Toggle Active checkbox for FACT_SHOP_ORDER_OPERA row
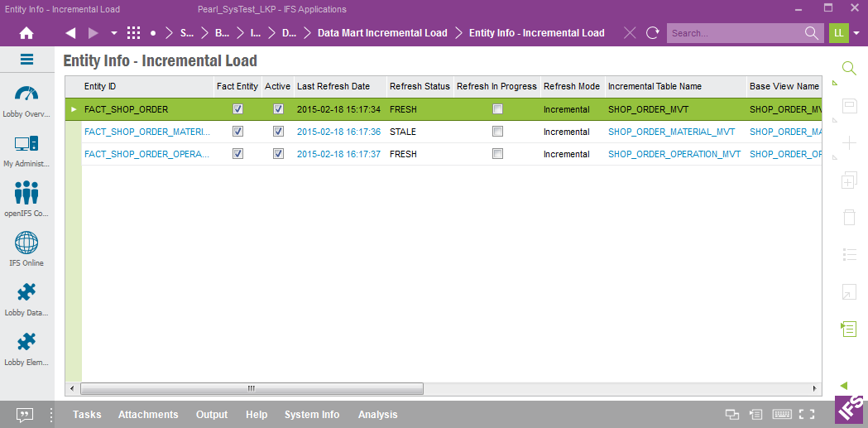 (x=279, y=153)
